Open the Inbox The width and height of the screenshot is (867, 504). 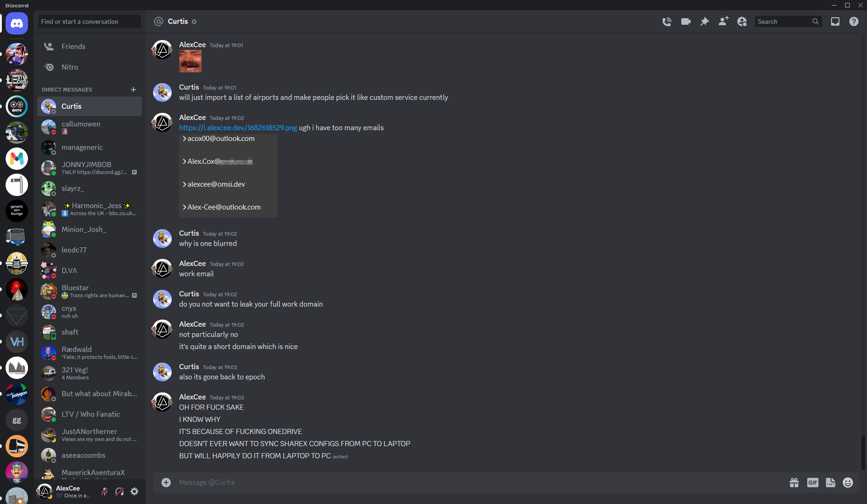[x=835, y=21]
